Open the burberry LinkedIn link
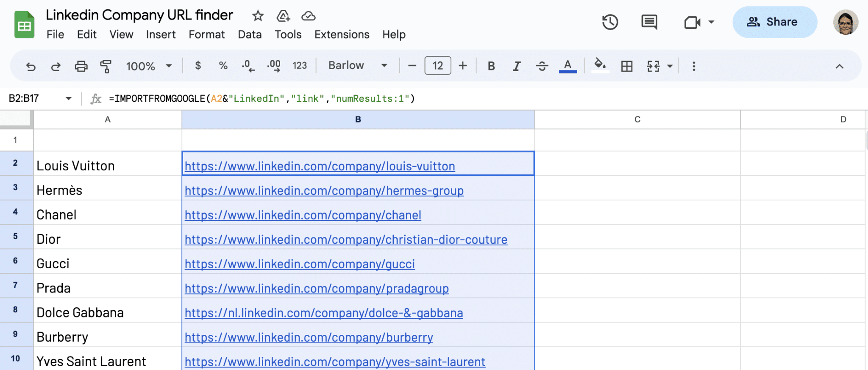 coord(309,337)
